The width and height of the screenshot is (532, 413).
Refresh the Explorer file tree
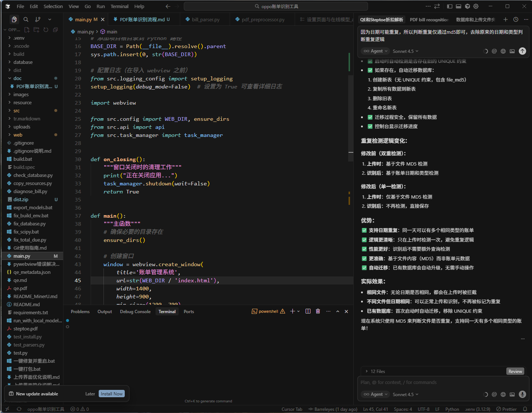point(46,30)
